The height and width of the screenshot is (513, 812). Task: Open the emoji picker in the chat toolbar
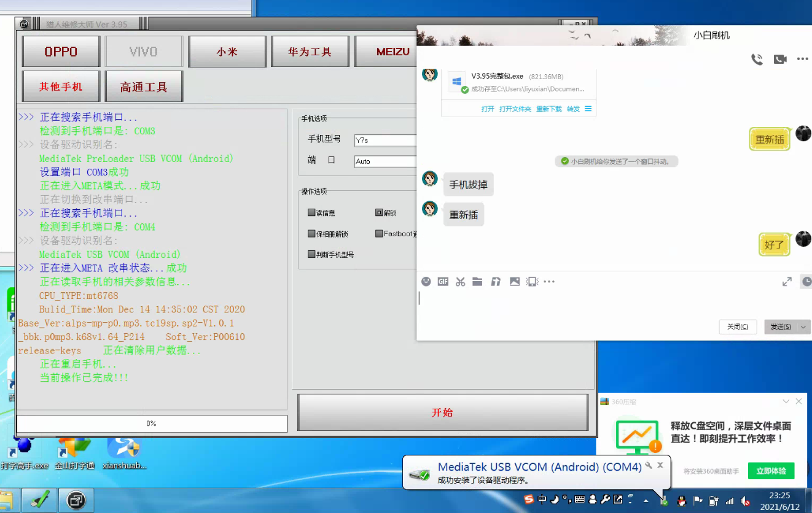click(x=426, y=282)
